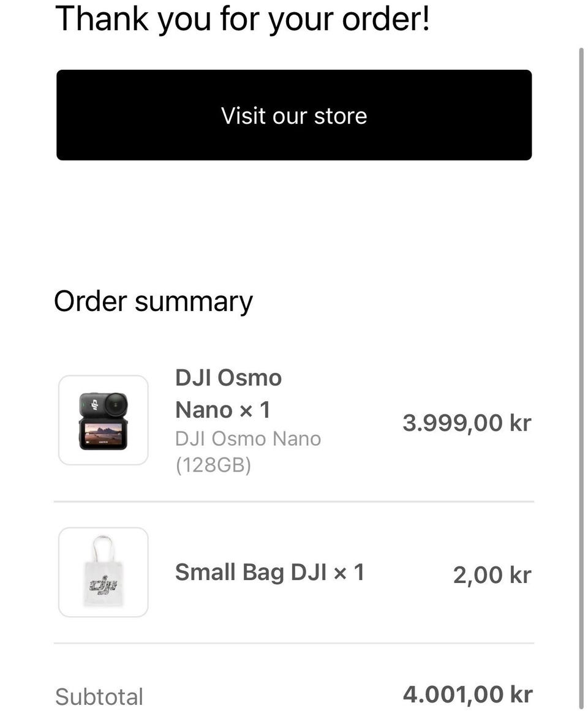Click the DJI Osmo Nano (128GB) variant text
Screen dimensions: 588x719
pyautogui.click(x=248, y=451)
